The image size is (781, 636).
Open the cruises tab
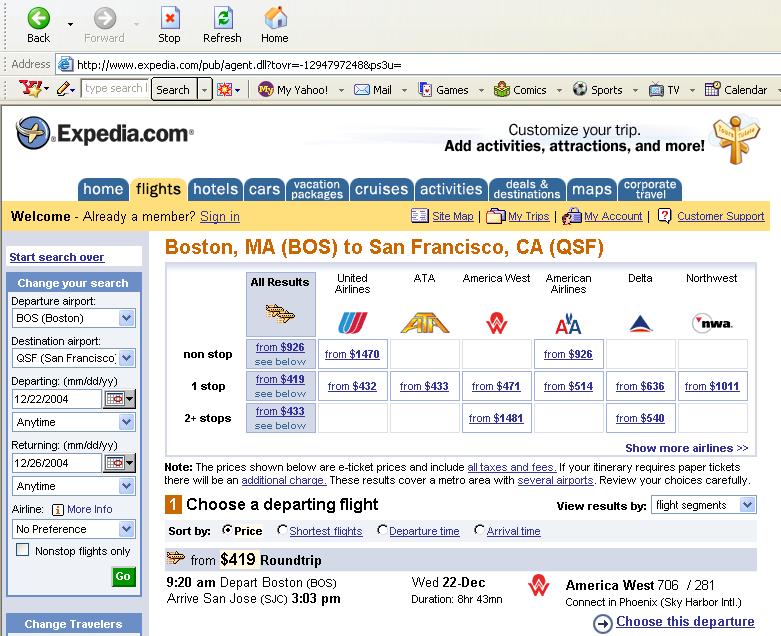click(381, 189)
